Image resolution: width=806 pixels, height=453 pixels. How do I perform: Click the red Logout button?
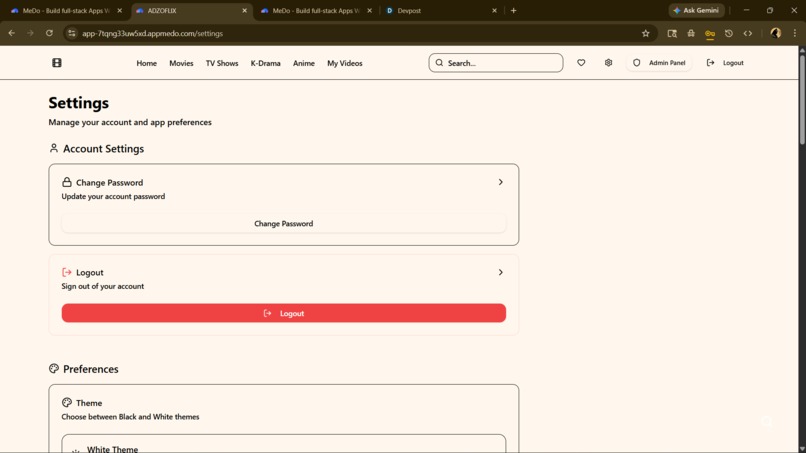284,313
